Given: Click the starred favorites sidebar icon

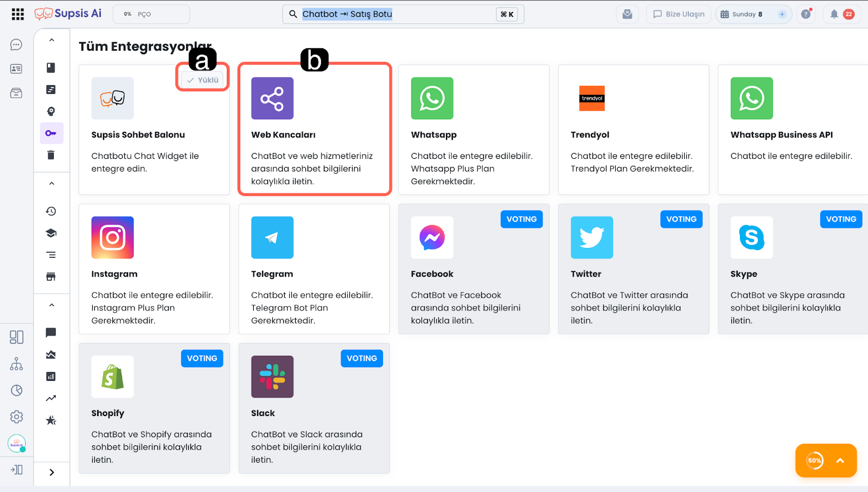Looking at the screenshot, I should pyautogui.click(x=51, y=420).
